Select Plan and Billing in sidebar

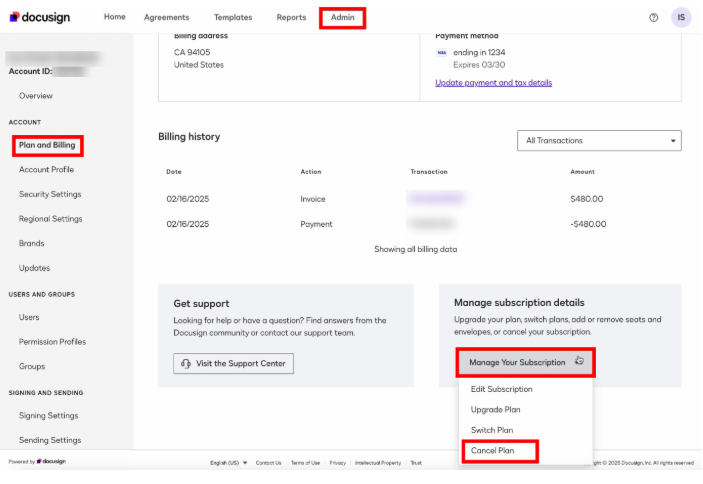pos(47,145)
